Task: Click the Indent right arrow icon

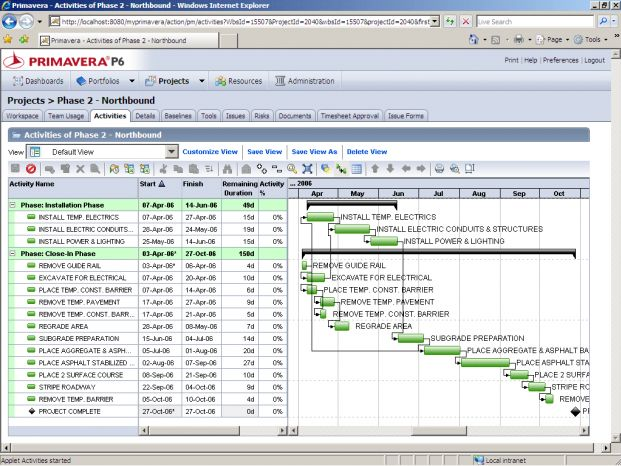Action: coord(421,169)
